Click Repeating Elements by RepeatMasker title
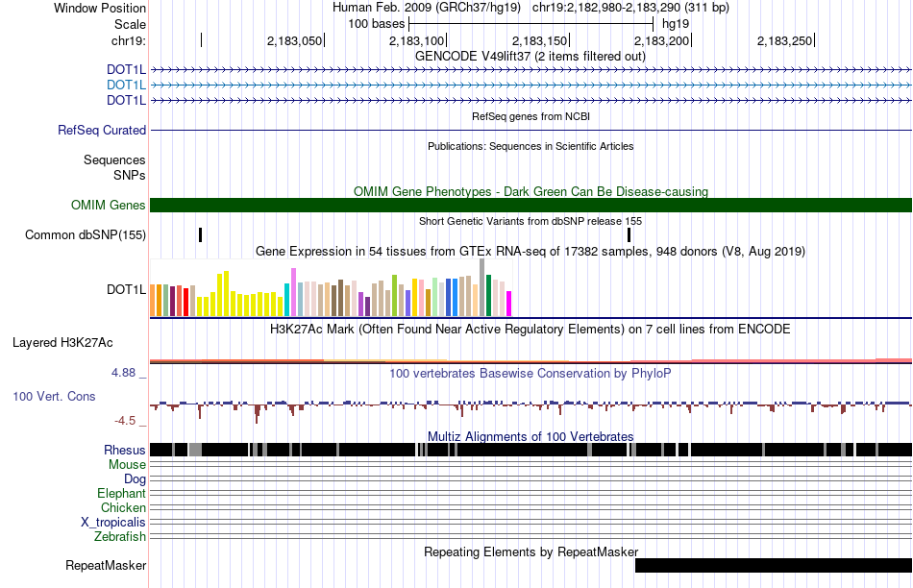 click(531, 551)
